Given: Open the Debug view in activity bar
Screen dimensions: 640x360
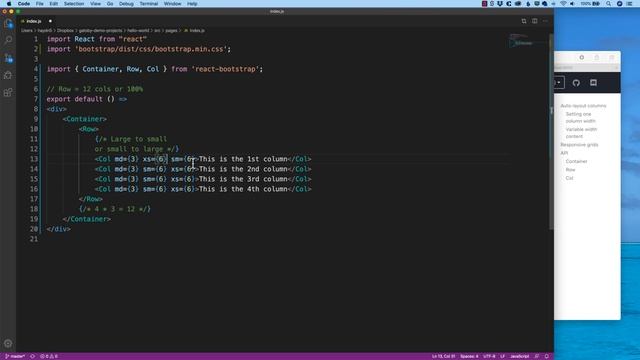Looking at the screenshot, I should point(8,75).
